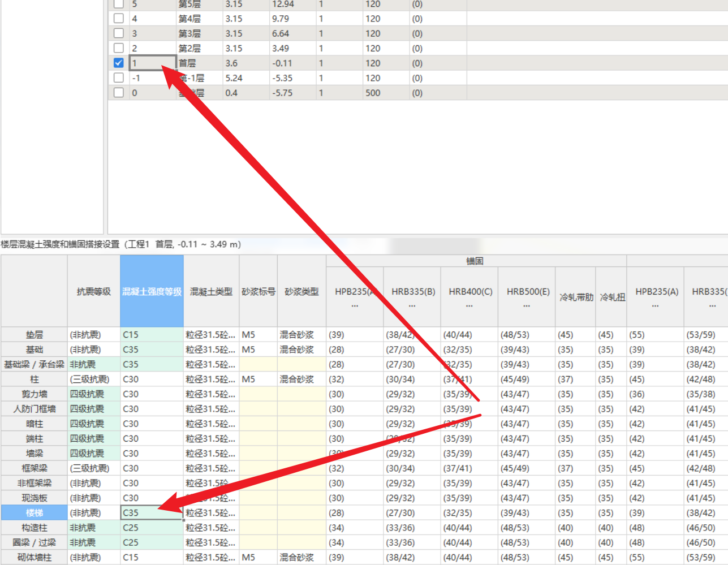Uncheck the 首层 row checkbox
728x565 pixels.
119,63
